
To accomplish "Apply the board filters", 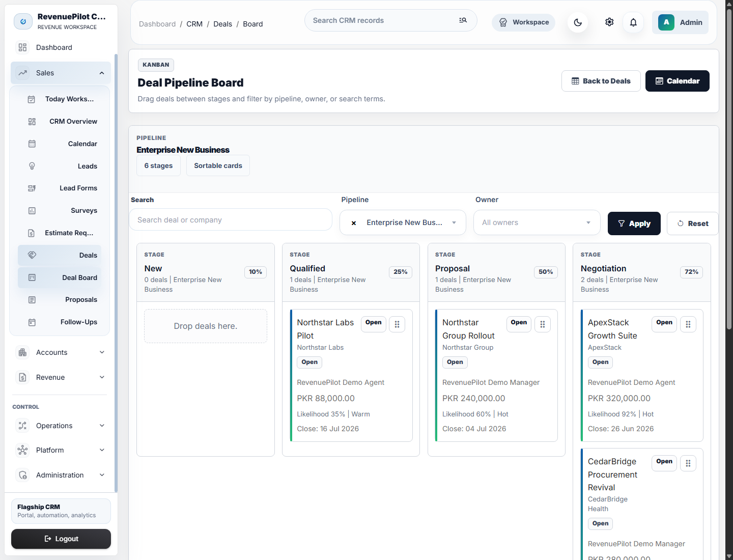I will [634, 223].
